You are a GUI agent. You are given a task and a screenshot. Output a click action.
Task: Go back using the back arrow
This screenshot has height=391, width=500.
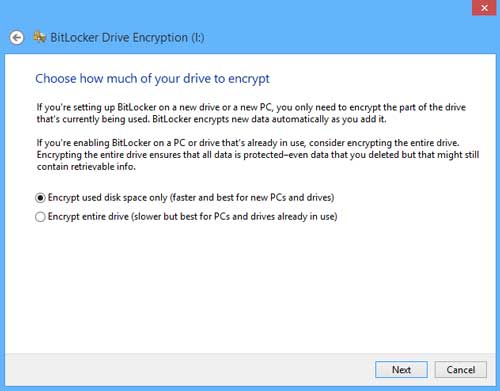point(17,37)
